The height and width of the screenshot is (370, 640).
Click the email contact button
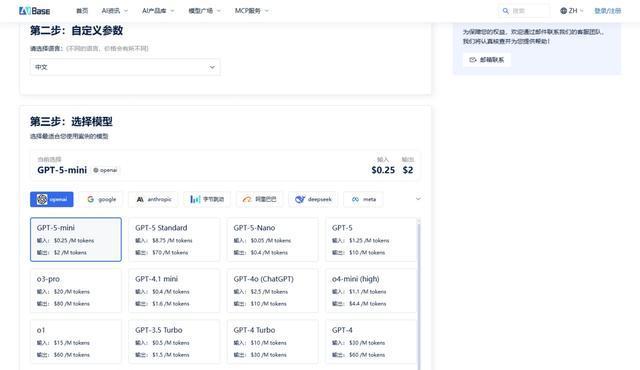[487, 60]
